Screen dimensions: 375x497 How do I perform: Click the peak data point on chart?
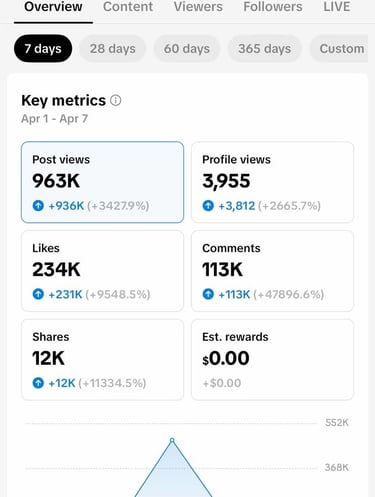[172, 440]
